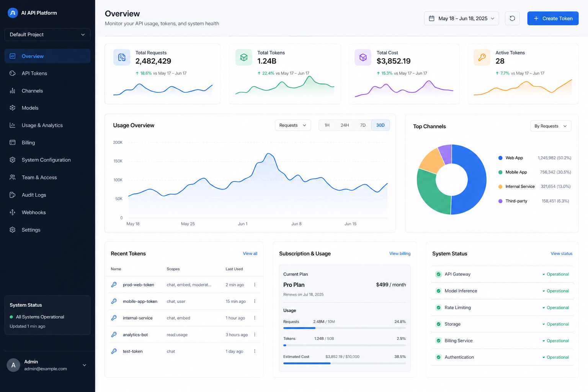Image resolution: width=588 pixels, height=392 pixels.
Task: Click the Active Tokens key icon
Action: click(x=482, y=57)
